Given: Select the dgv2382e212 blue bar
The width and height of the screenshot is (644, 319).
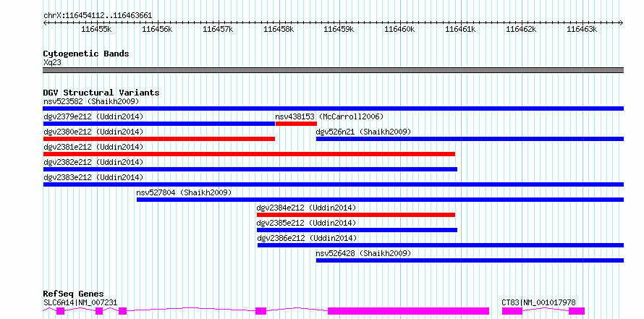Looking at the screenshot, I should (250, 169).
